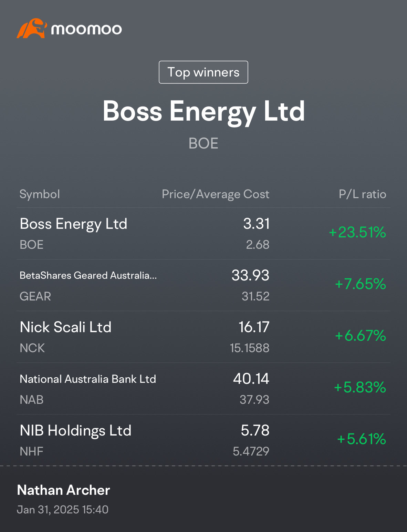The width and height of the screenshot is (407, 532).
Task: Click the BOE ticker under the headline
Action: pyautogui.click(x=203, y=143)
